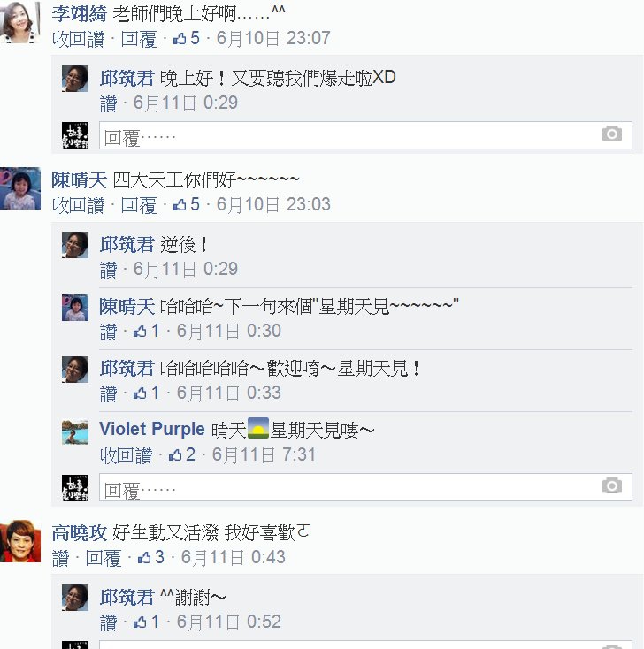Focus reply field under 陳晴天's thread

(x=365, y=486)
